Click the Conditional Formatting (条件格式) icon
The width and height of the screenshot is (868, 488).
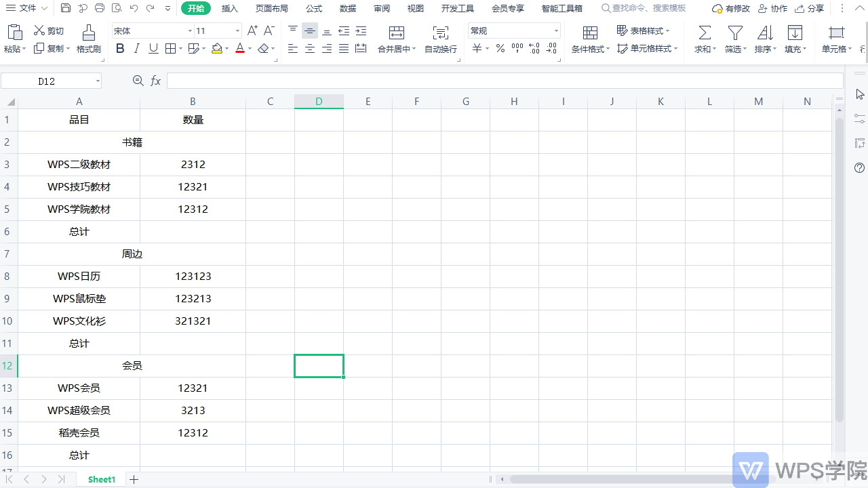590,33
